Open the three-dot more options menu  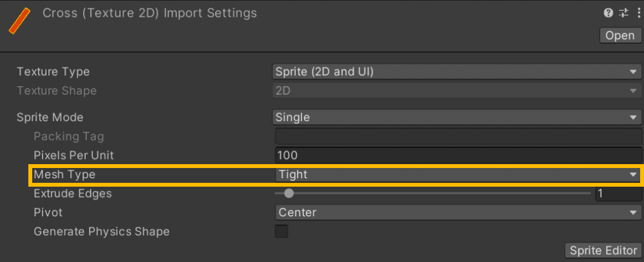[x=638, y=13]
